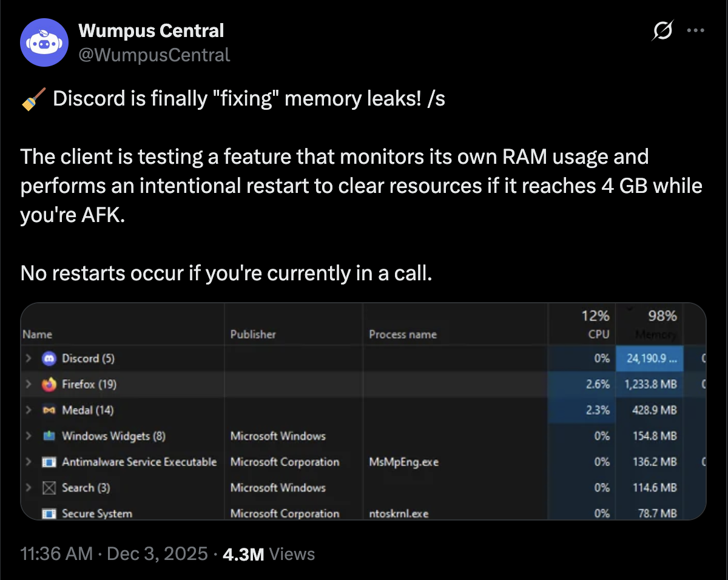The height and width of the screenshot is (580, 728).
Task: Click the Wumpus Central profile avatar
Action: (44, 42)
